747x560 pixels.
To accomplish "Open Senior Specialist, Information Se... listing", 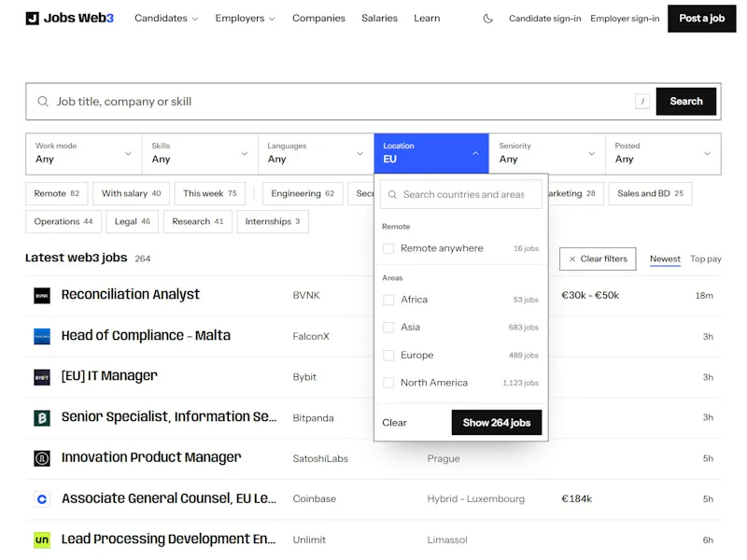I will point(169,417).
